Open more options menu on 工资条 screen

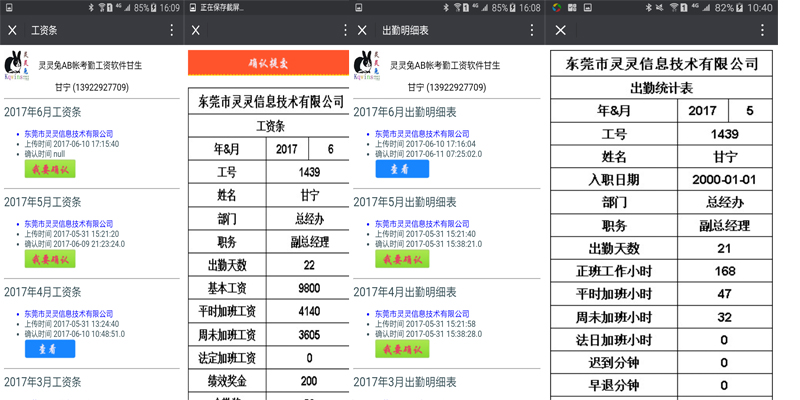click(x=172, y=30)
